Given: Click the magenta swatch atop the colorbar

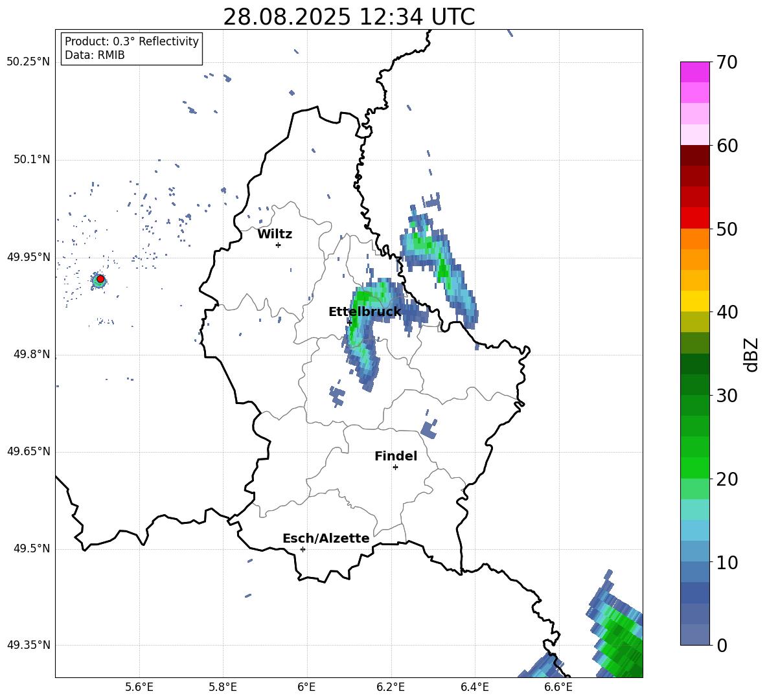Looking at the screenshot, I should pyautogui.click(x=694, y=72).
